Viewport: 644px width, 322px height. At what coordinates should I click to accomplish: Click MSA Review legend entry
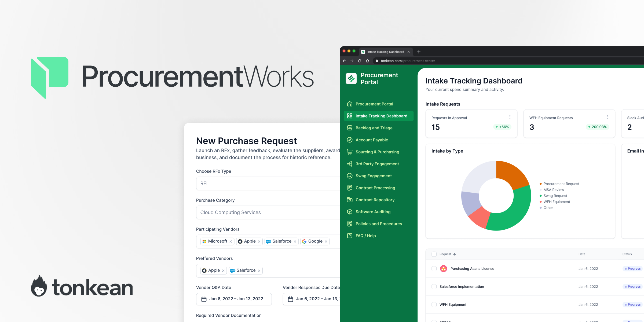point(552,190)
